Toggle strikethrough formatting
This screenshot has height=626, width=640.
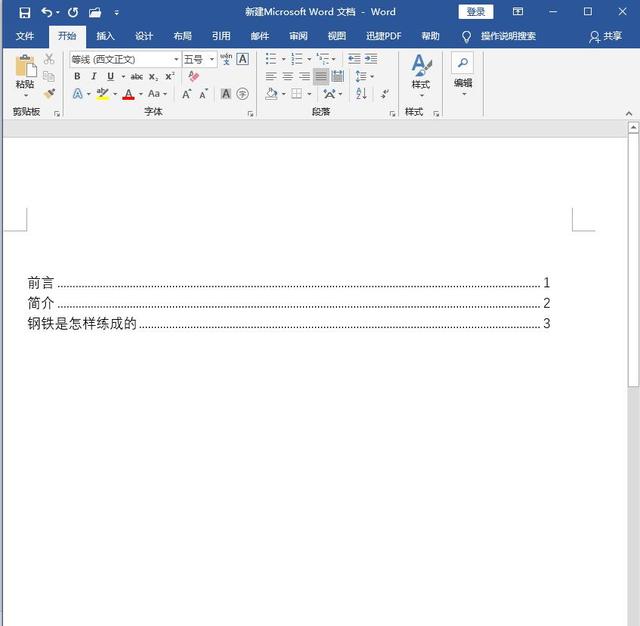tap(136, 76)
